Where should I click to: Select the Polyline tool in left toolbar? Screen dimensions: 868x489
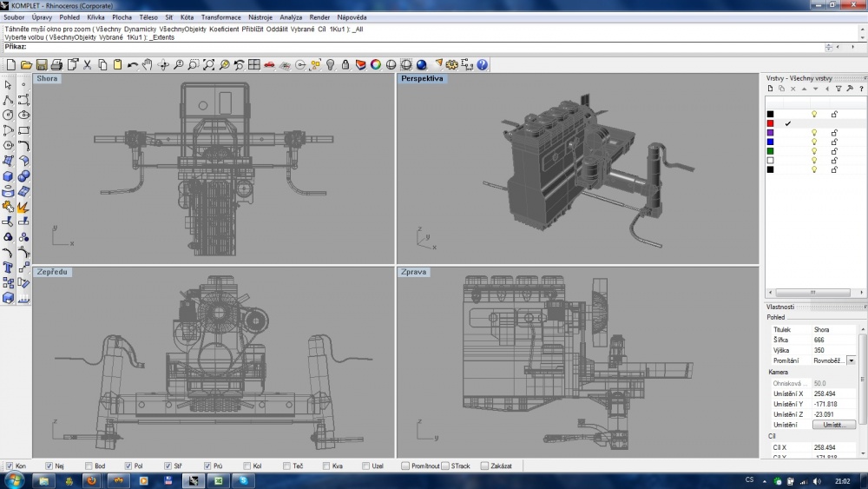[x=9, y=100]
